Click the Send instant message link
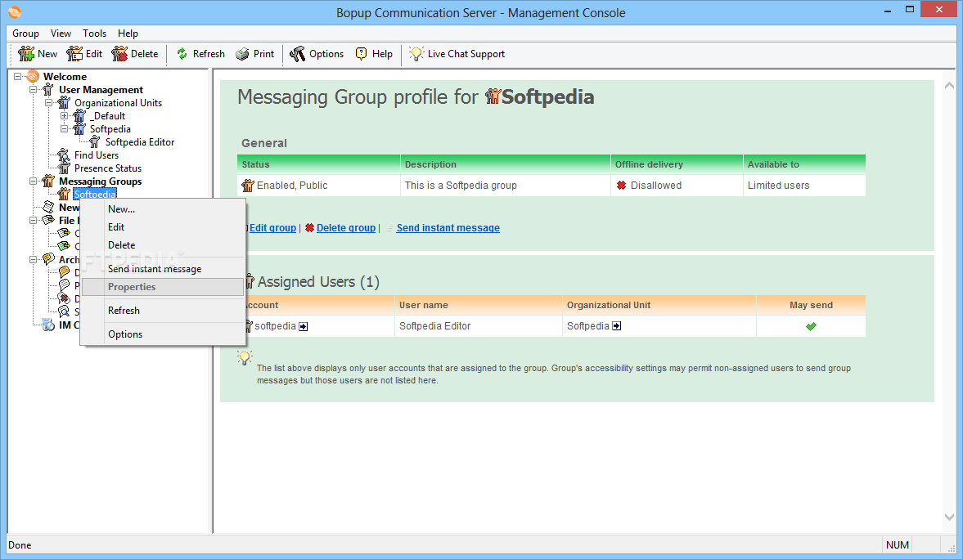The width and height of the screenshot is (963, 560). pyautogui.click(x=448, y=228)
